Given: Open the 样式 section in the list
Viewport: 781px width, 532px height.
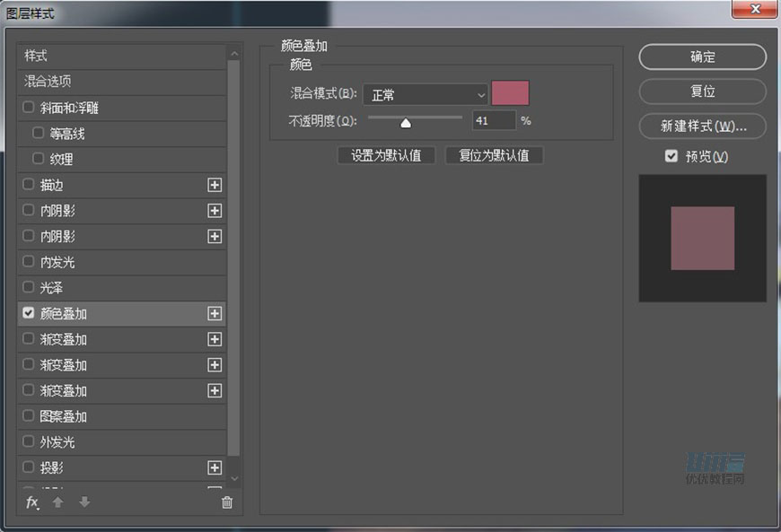Looking at the screenshot, I should click(36, 56).
